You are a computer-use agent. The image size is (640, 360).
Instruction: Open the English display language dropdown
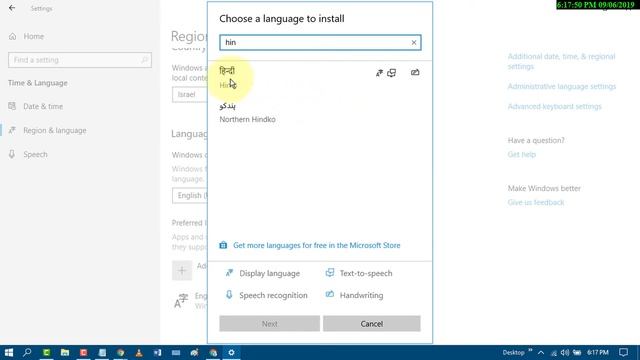tap(190, 196)
